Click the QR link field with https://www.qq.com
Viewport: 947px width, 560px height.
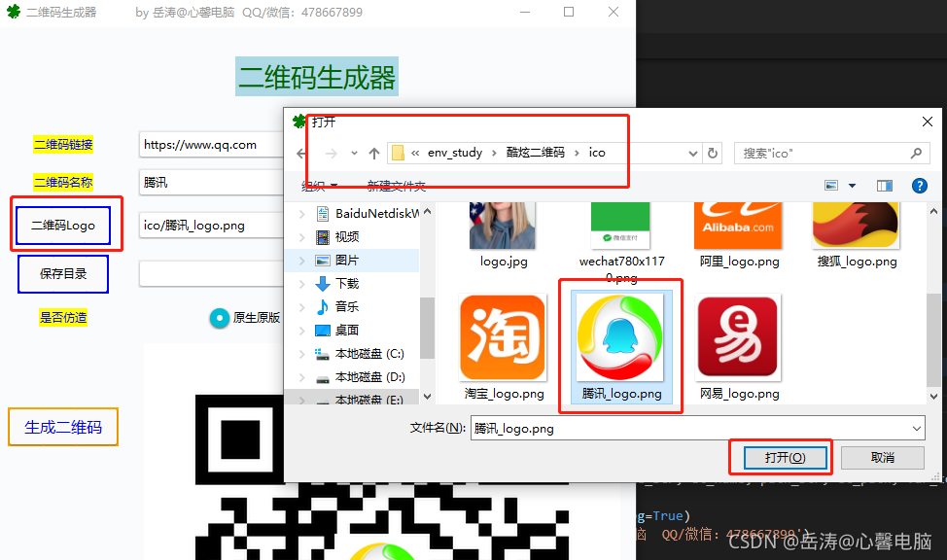(x=211, y=145)
